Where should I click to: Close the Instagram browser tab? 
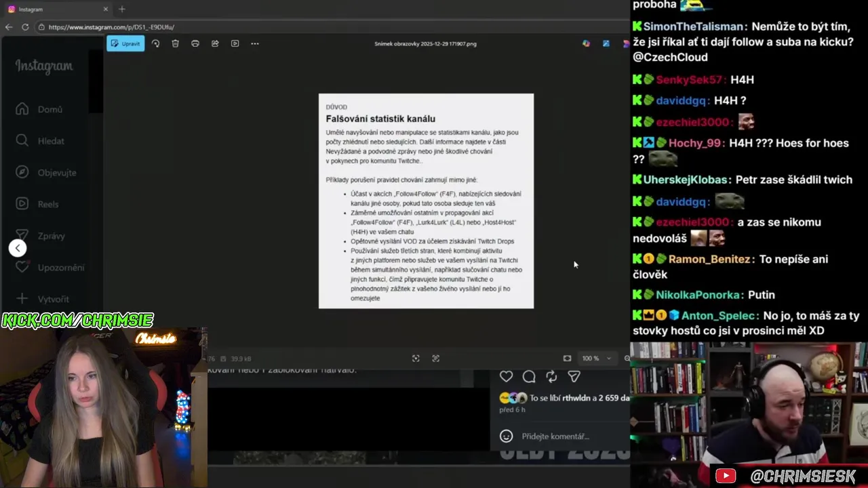106,9
